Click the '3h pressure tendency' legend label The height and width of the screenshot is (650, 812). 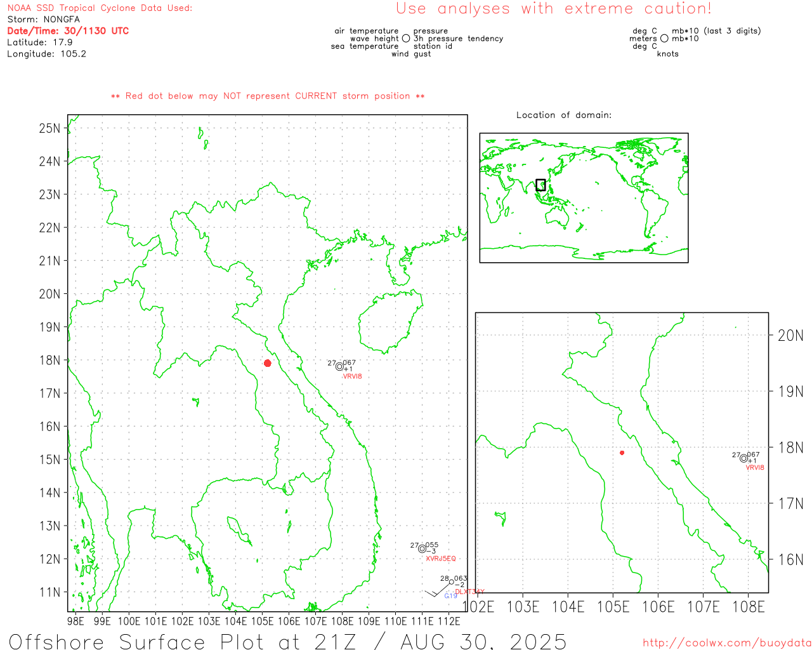point(459,39)
